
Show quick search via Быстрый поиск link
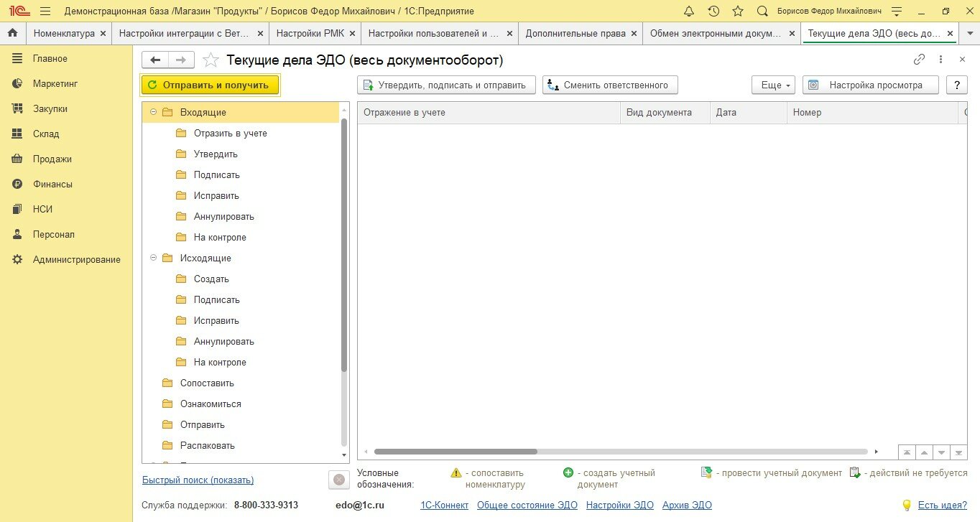(x=198, y=480)
